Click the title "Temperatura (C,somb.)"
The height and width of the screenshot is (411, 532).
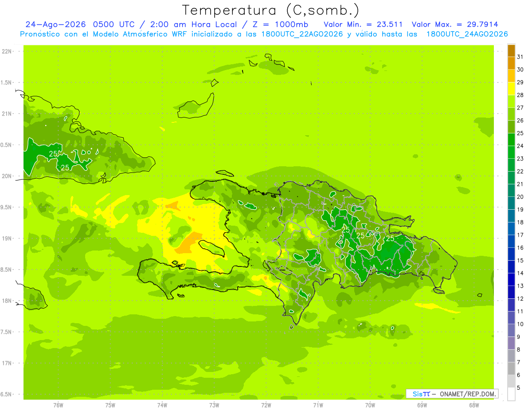coord(271,10)
